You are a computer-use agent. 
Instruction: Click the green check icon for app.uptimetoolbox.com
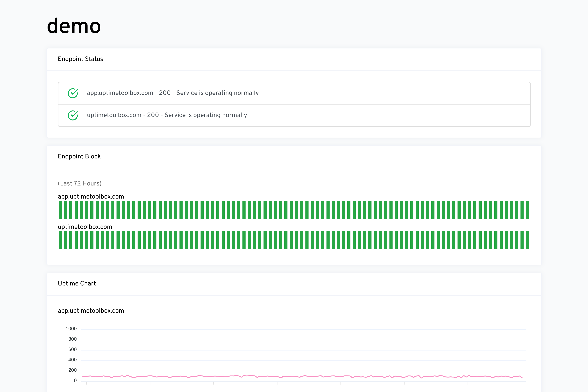coord(73,93)
